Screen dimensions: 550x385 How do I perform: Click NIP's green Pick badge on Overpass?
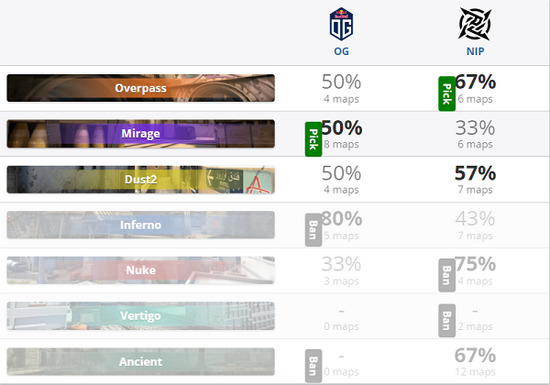tap(447, 94)
